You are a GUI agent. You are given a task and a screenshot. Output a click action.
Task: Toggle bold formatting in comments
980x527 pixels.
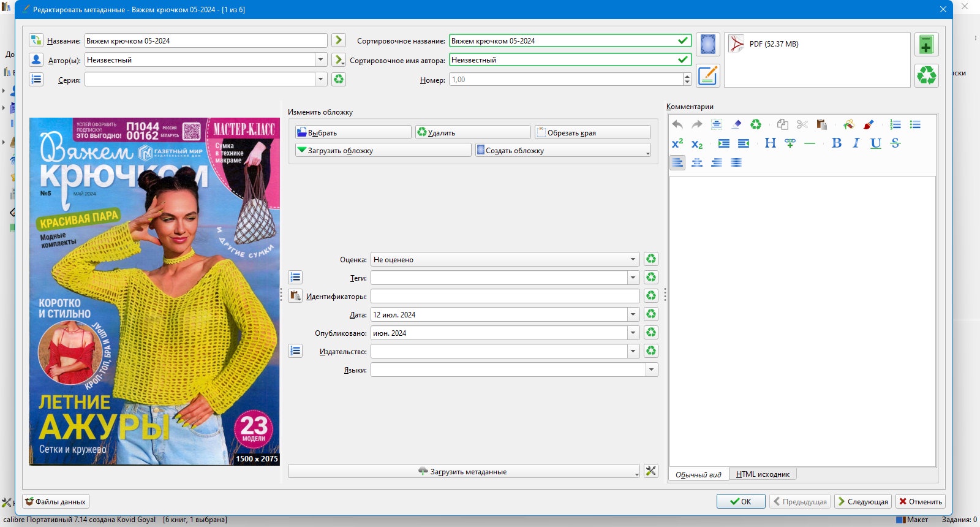tap(837, 143)
